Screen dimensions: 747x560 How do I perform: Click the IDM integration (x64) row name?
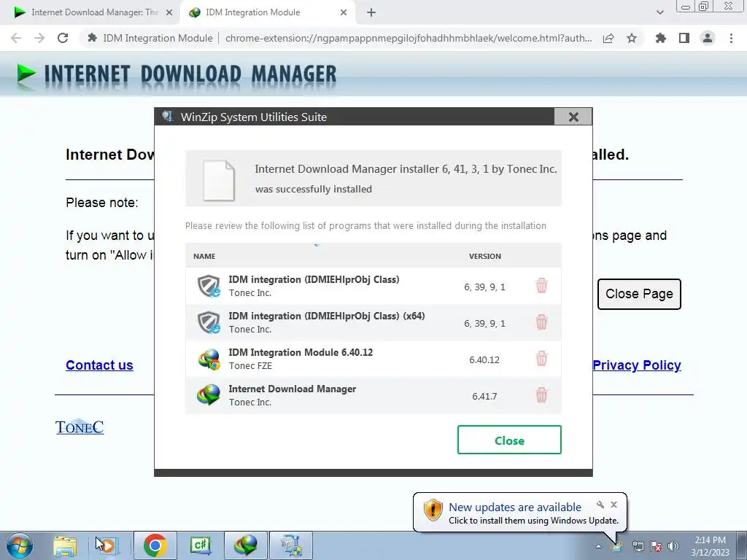(327, 316)
